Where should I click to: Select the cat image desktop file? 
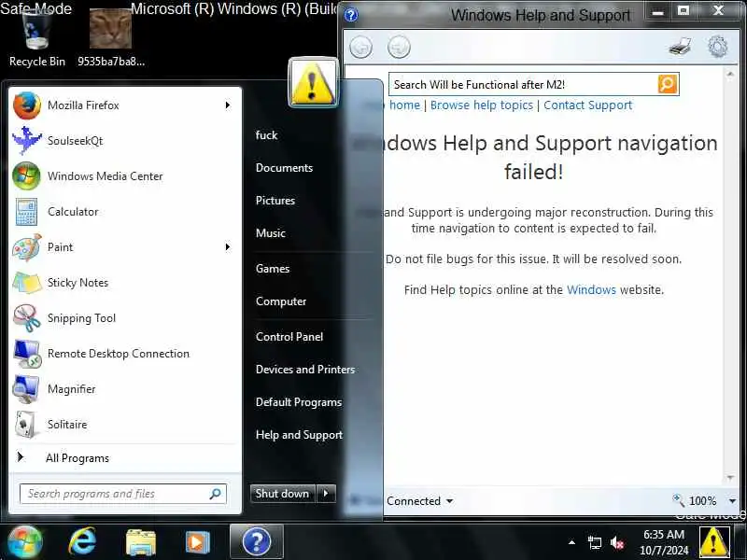(x=111, y=38)
